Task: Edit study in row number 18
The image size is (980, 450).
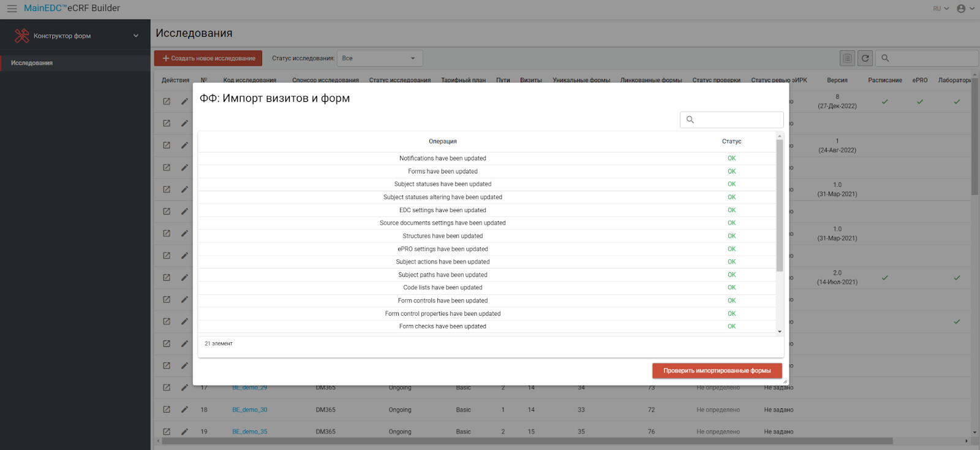Action: pyautogui.click(x=184, y=410)
